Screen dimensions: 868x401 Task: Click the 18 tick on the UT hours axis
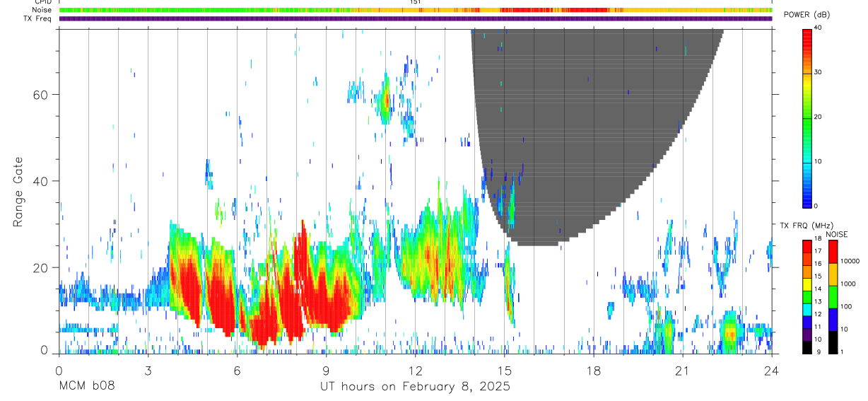[594, 370]
